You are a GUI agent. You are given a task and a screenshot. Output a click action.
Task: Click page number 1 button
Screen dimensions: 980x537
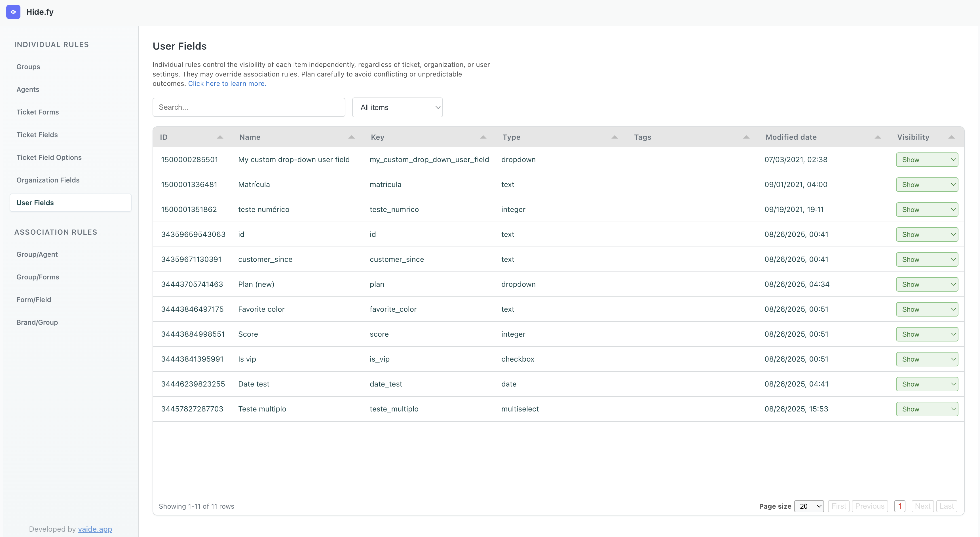900,506
